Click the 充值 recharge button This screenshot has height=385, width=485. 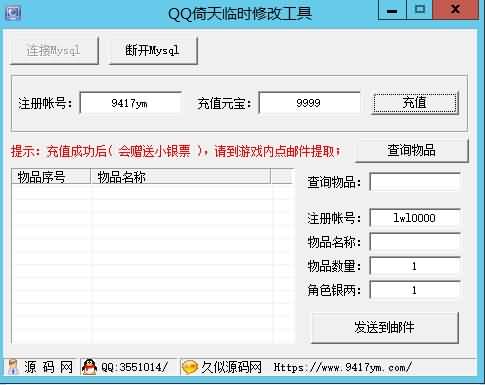tap(415, 103)
